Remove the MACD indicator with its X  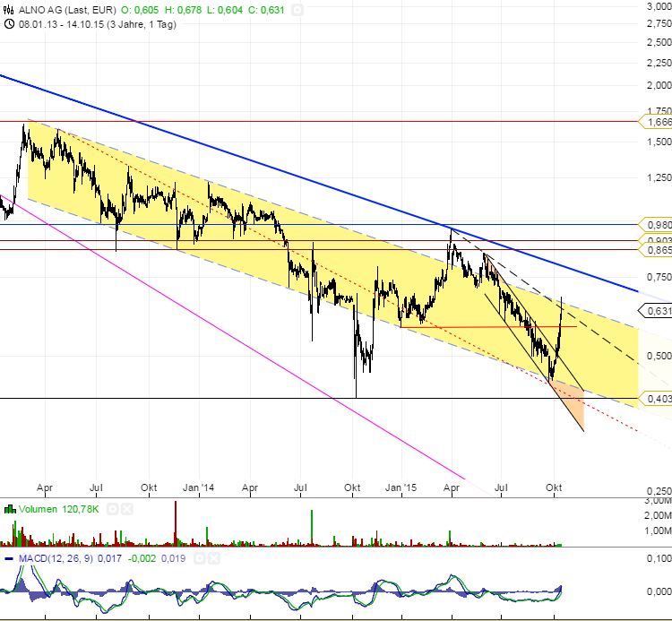(x=214, y=558)
